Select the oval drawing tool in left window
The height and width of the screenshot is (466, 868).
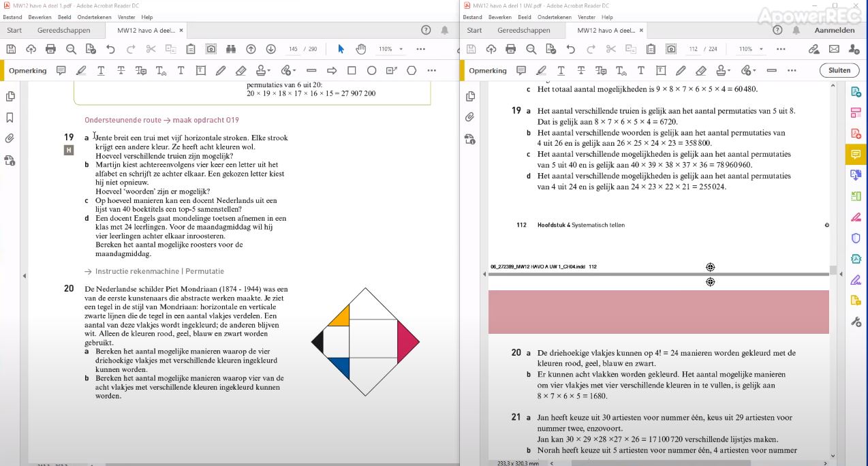point(371,70)
